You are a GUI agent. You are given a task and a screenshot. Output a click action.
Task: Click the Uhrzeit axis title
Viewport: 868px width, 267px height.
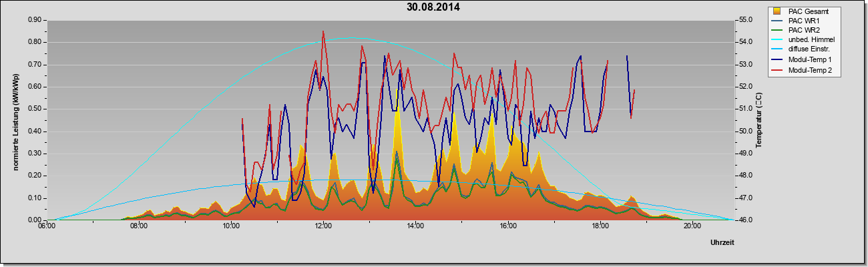[x=722, y=243]
